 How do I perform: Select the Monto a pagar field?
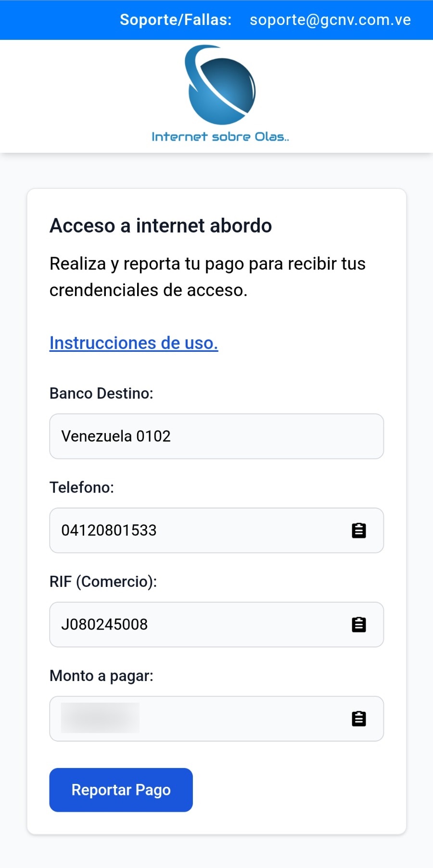(x=216, y=719)
